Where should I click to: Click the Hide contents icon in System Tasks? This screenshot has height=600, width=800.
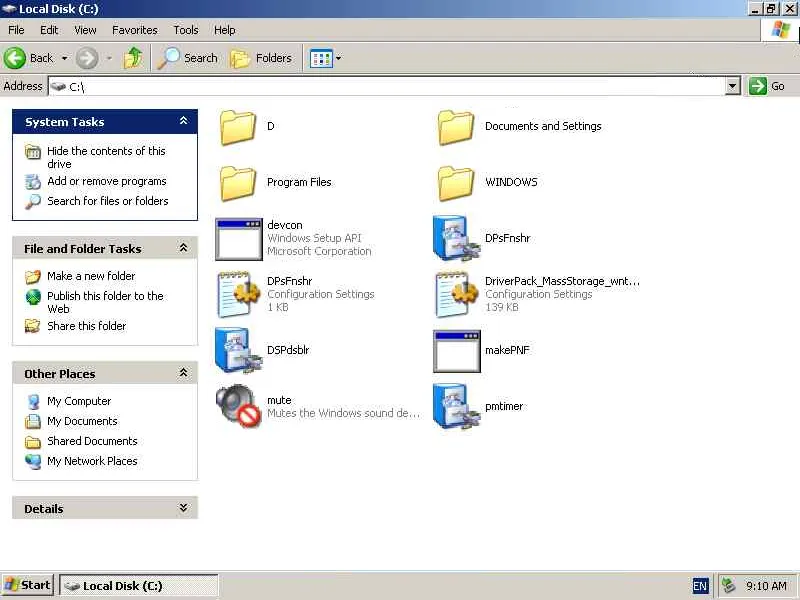pyautogui.click(x=33, y=152)
